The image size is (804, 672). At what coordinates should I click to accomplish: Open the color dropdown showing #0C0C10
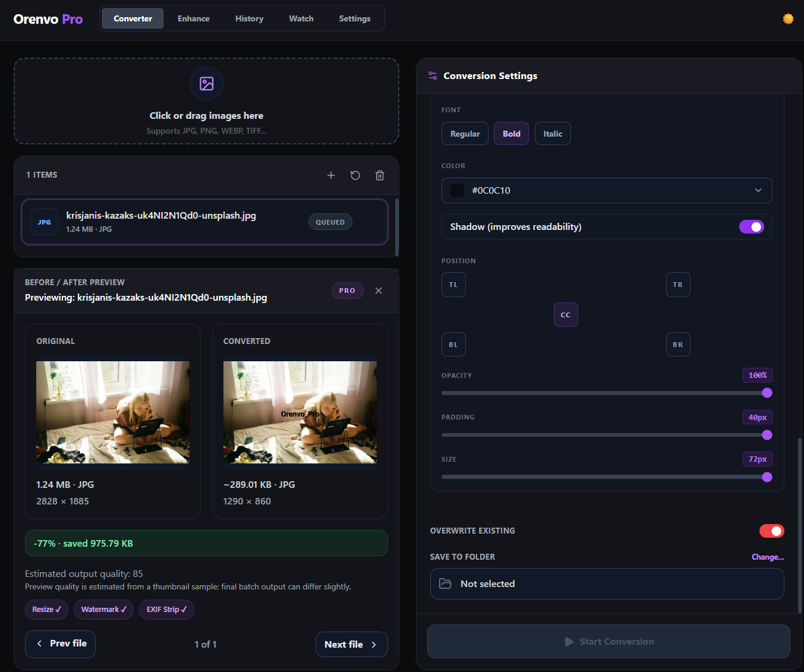pos(607,191)
